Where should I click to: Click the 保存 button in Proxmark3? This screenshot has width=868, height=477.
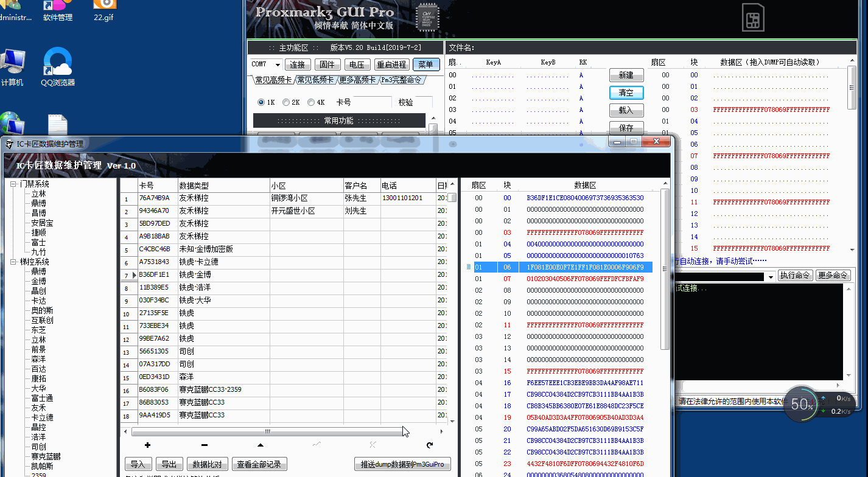pos(626,128)
